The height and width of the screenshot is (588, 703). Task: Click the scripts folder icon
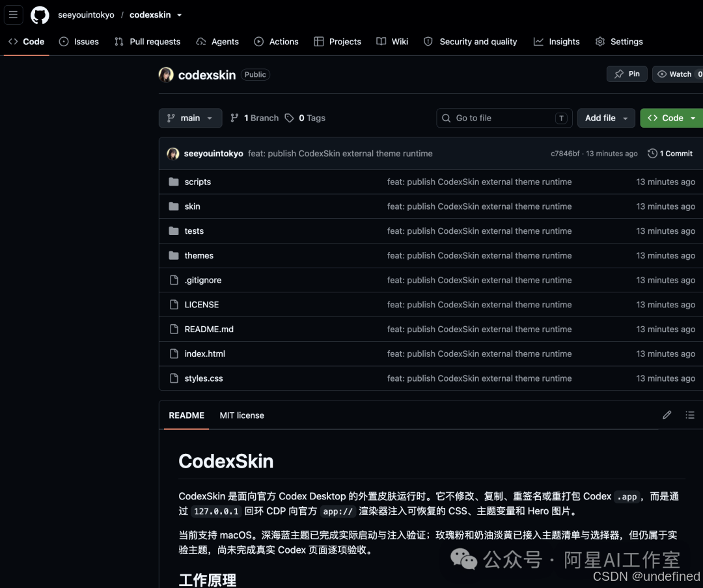pyautogui.click(x=174, y=182)
